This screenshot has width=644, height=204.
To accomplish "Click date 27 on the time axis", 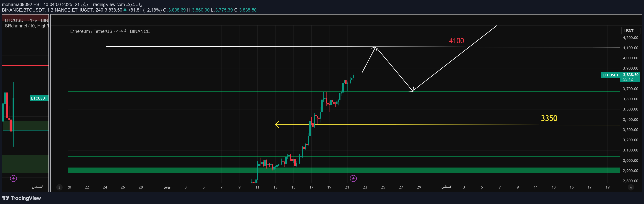I will (401, 187).
